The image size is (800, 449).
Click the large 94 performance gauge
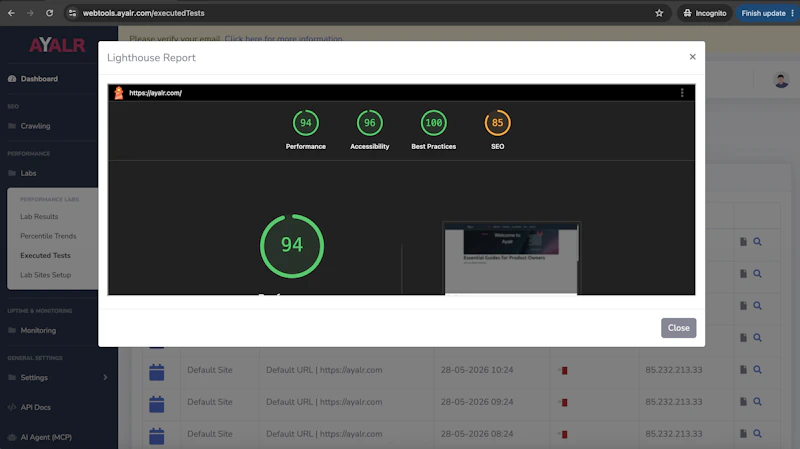coord(292,246)
